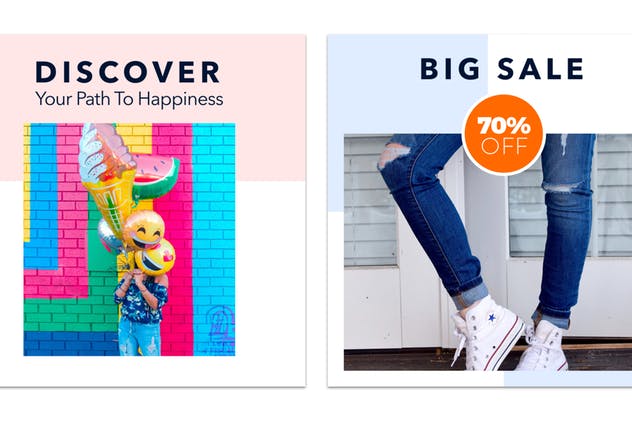Click the BIG SALE heading
Viewport: 632px width, 421px height.
[x=502, y=69]
